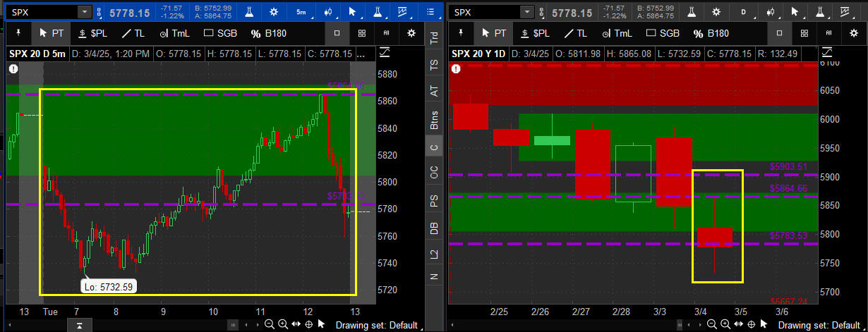The image size is (868, 332).
Task: Open the Trd sidebar tab
Action: (433, 38)
